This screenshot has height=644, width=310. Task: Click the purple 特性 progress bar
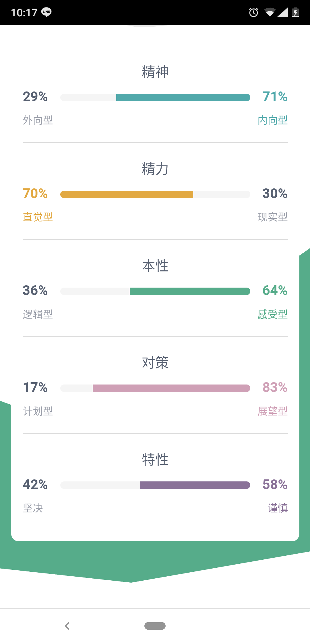pos(155,485)
